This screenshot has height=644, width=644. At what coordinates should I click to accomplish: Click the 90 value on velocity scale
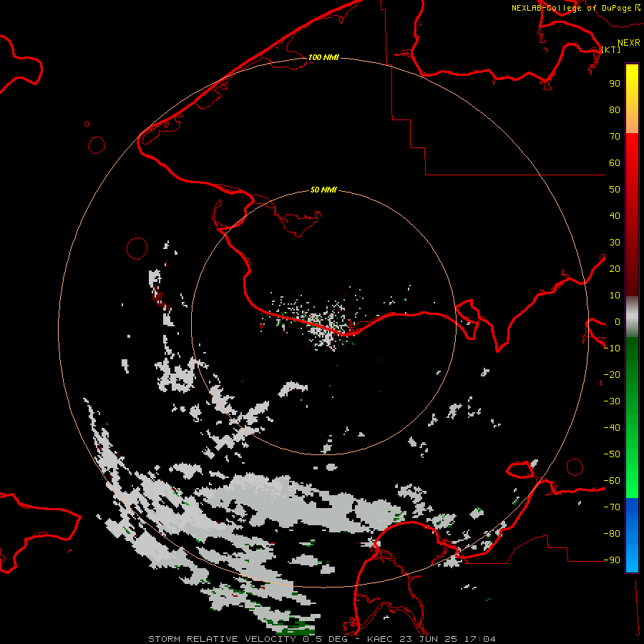(615, 84)
